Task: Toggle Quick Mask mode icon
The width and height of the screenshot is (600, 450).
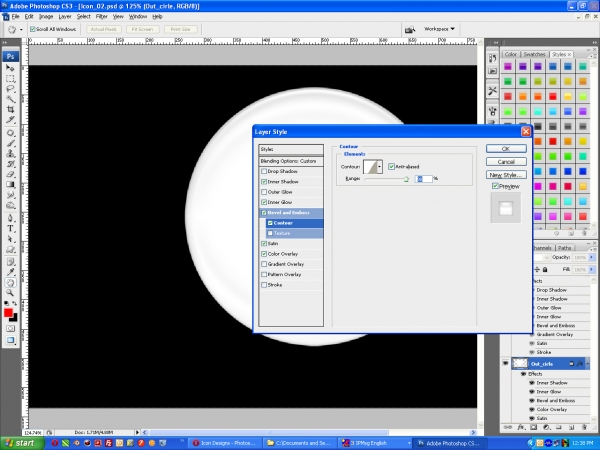Action: (10, 329)
